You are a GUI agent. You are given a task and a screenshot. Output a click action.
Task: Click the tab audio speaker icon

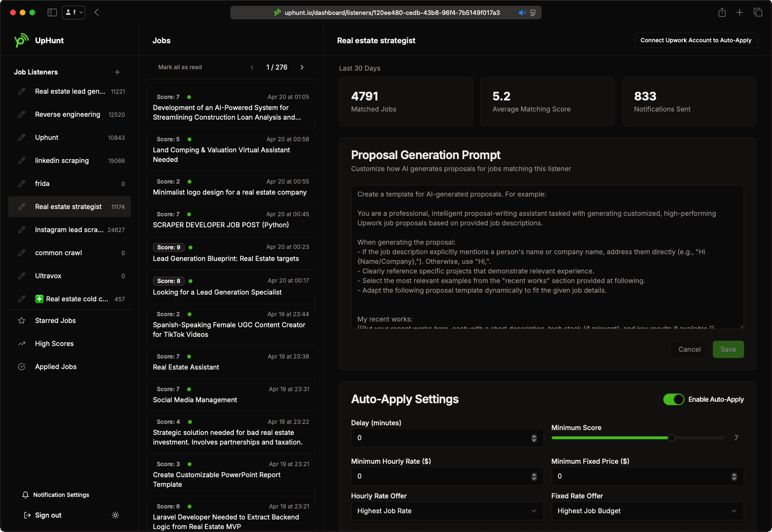coord(522,12)
